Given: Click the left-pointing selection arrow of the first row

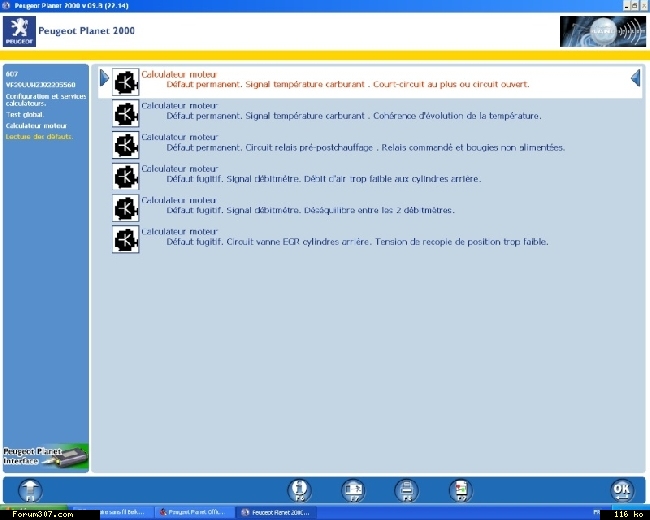Looking at the screenshot, I should click(635, 78).
